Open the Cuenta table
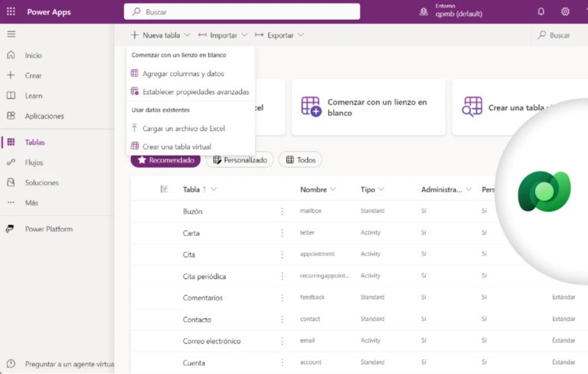The width and height of the screenshot is (588, 374). click(x=194, y=363)
